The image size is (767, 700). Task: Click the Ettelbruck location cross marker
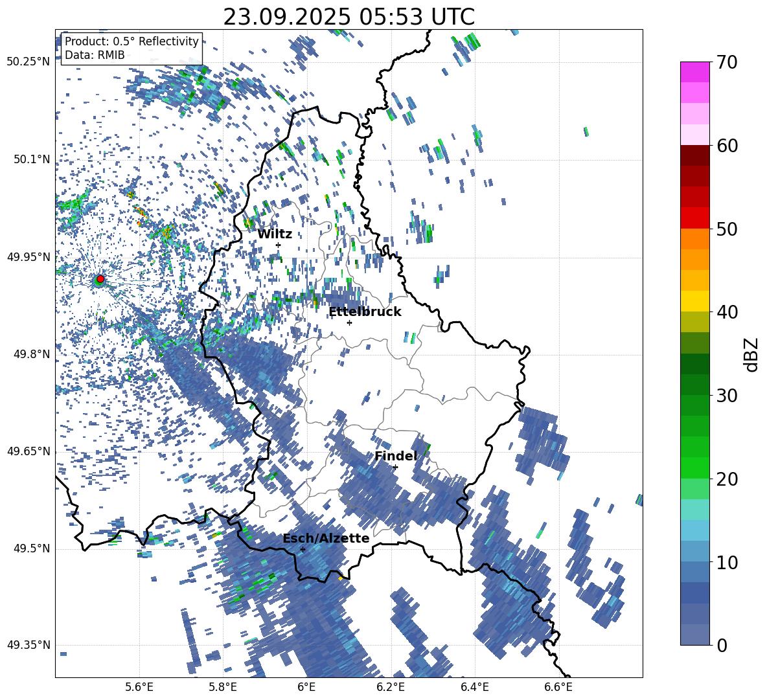tap(349, 322)
